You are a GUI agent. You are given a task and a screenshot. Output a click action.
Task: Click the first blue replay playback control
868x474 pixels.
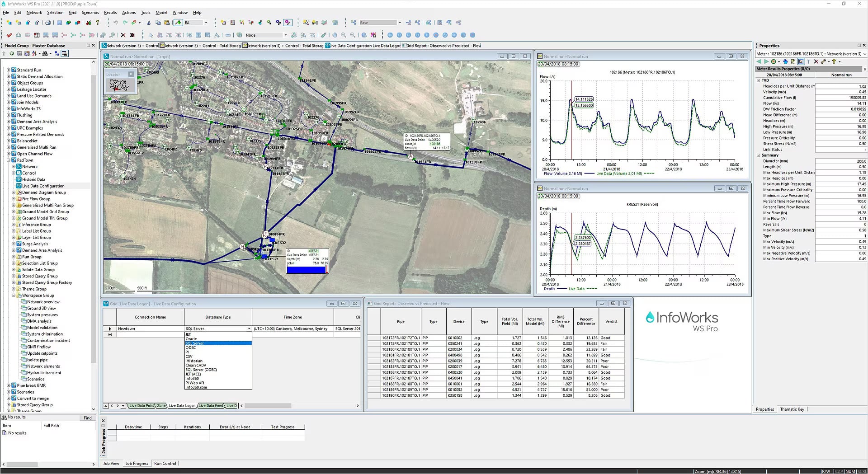pos(390,35)
